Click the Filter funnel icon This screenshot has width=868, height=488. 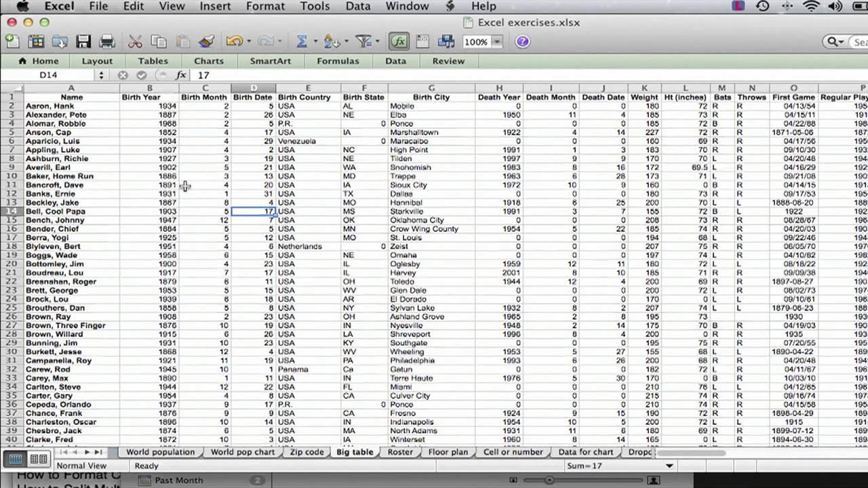coord(364,41)
